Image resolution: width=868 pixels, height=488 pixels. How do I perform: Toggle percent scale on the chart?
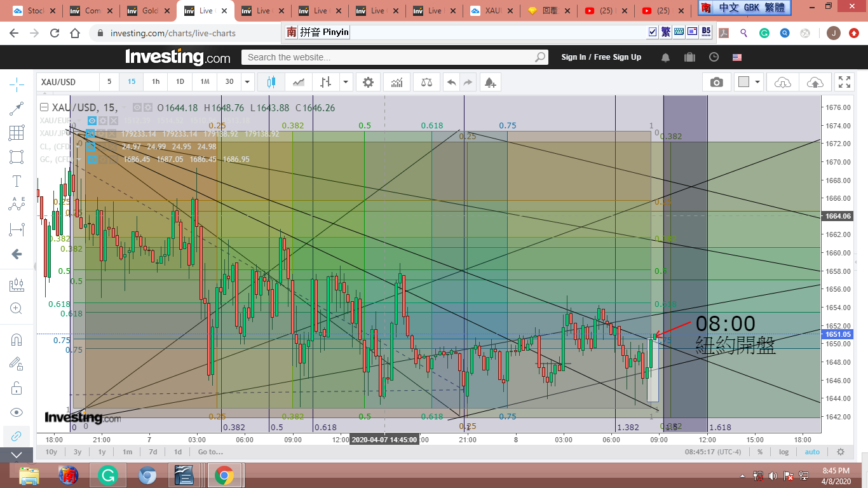[759, 452]
